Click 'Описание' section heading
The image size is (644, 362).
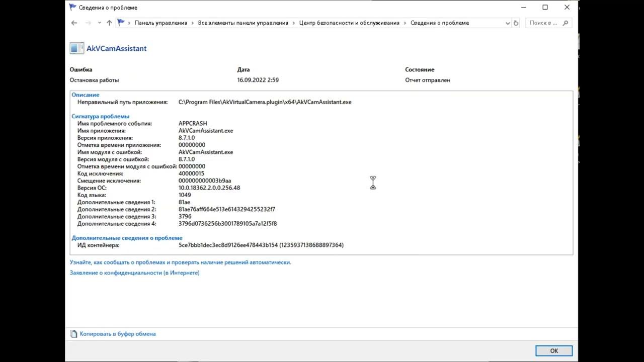(x=86, y=95)
